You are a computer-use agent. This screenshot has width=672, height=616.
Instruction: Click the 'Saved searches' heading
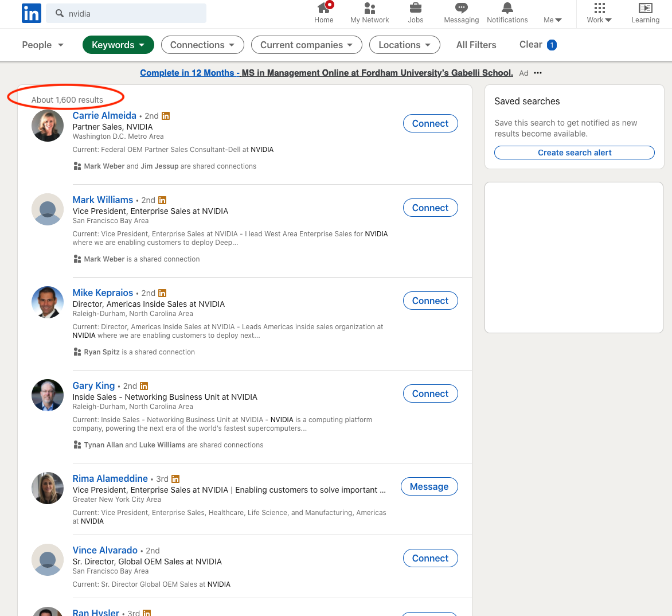[527, 101]
